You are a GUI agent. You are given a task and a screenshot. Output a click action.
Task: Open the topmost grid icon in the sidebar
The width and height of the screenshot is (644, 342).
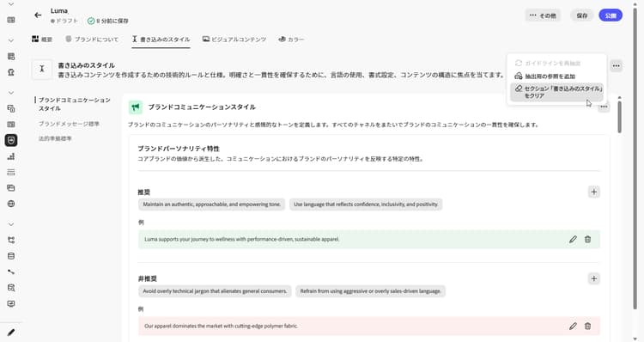click(11, 20)
